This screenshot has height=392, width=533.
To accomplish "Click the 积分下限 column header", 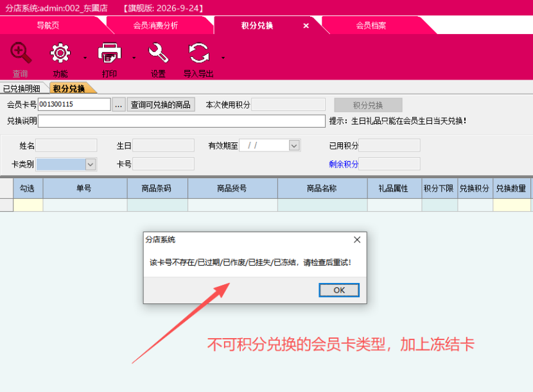I will (439, 189).
